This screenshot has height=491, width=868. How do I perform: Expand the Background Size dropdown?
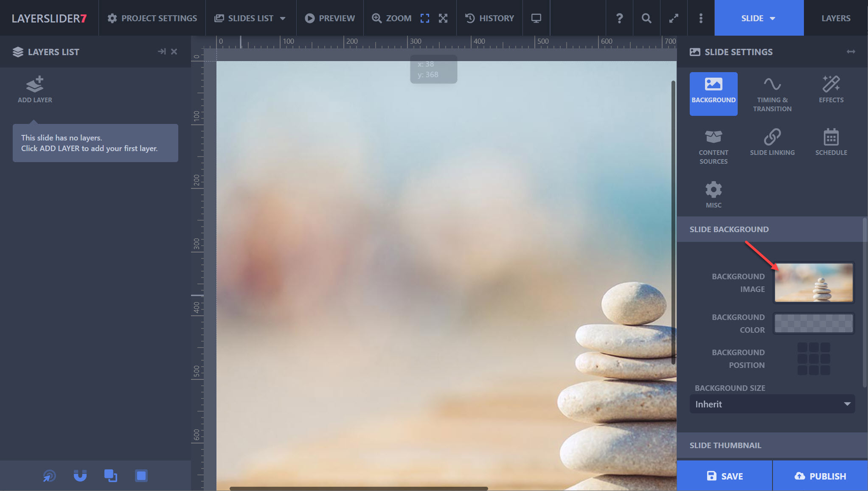click(772, 404)
